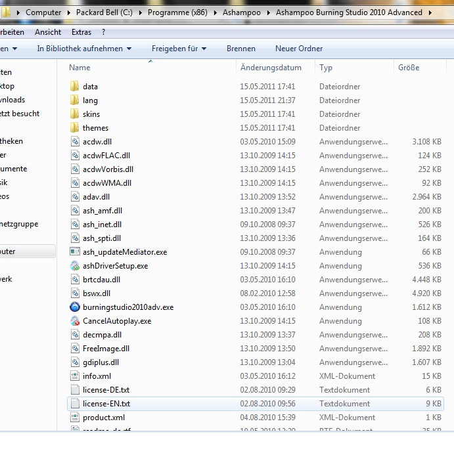The width and height of the screenshot is (454, 476).
Task: Click the data folder icon
Action: [74, 87]
